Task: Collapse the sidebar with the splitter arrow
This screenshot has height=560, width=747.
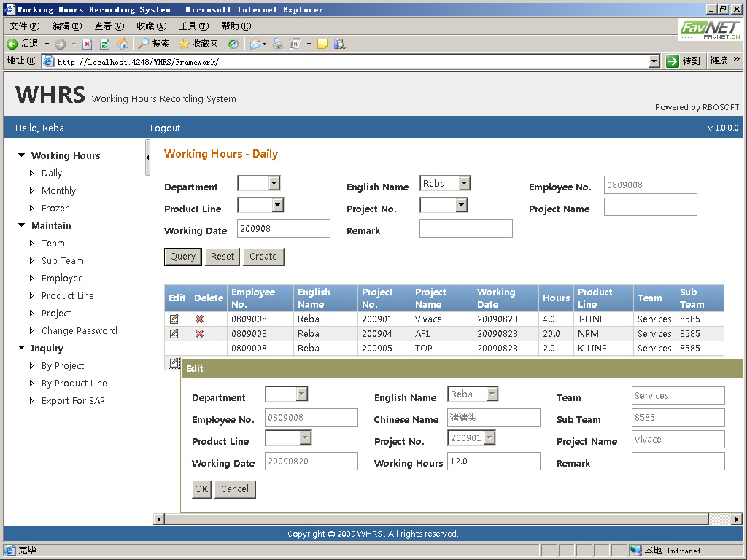Action: point(147,157)
